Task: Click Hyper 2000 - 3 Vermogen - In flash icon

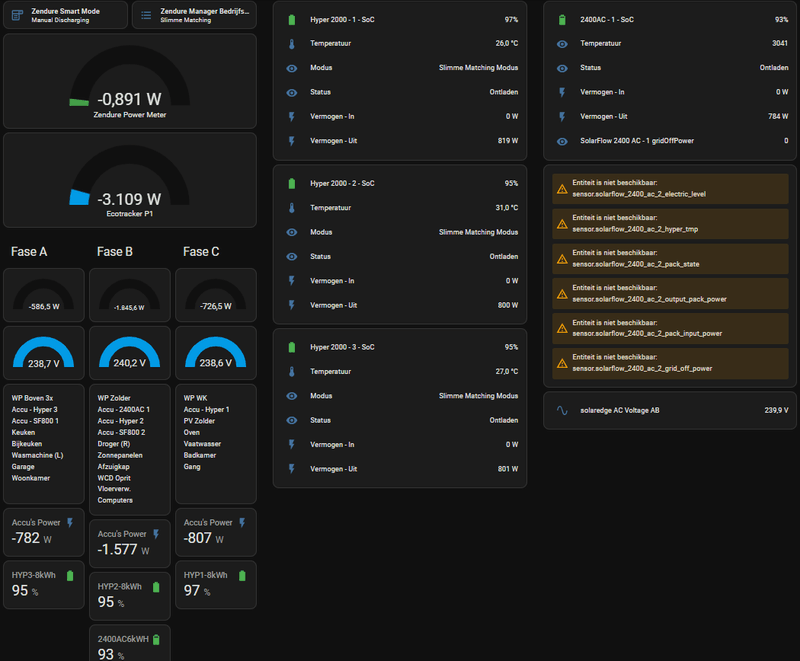Action: [x=292, y=445]
